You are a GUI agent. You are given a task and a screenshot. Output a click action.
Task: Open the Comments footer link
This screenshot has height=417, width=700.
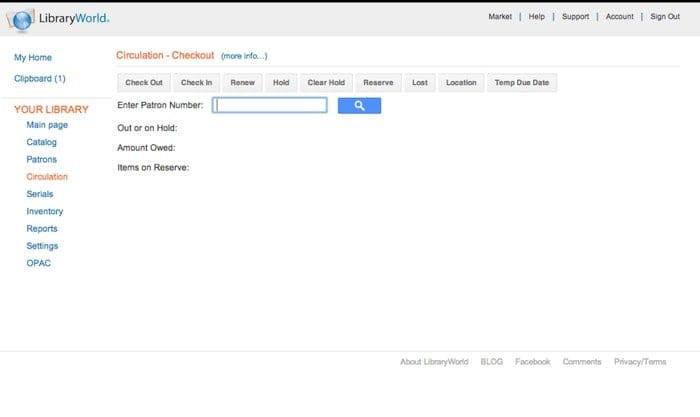[582, 362]
